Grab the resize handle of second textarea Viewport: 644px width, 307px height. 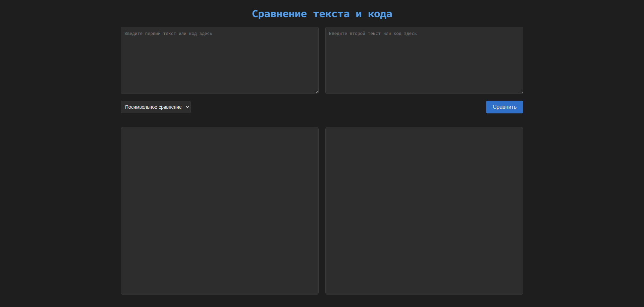click(x=521, y=92)
